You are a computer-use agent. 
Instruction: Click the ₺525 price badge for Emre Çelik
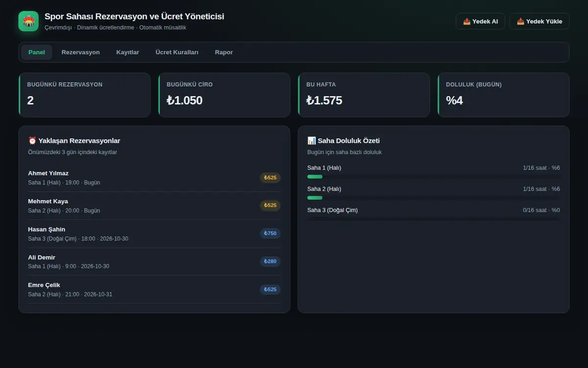point(270,289)
